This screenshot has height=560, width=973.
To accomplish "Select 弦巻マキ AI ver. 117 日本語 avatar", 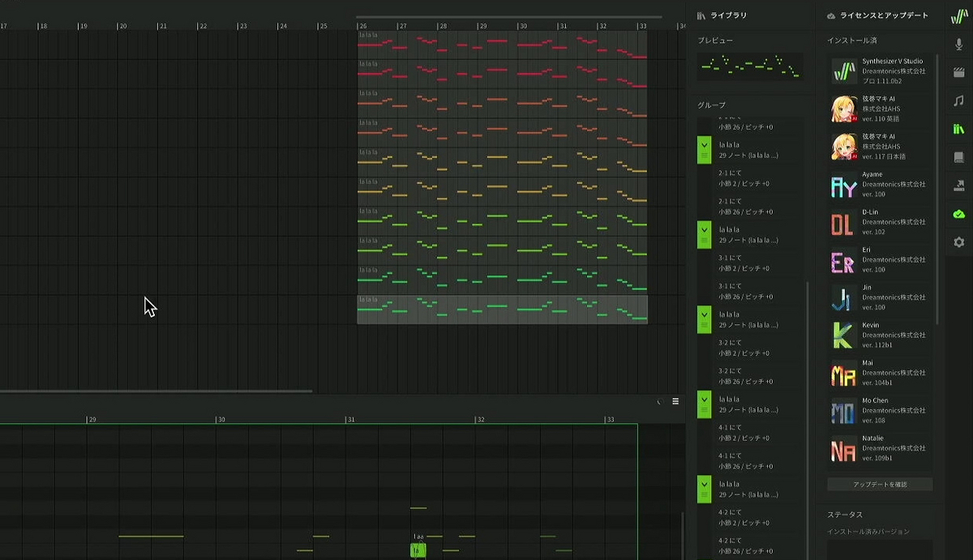I will tap(844, 147).
